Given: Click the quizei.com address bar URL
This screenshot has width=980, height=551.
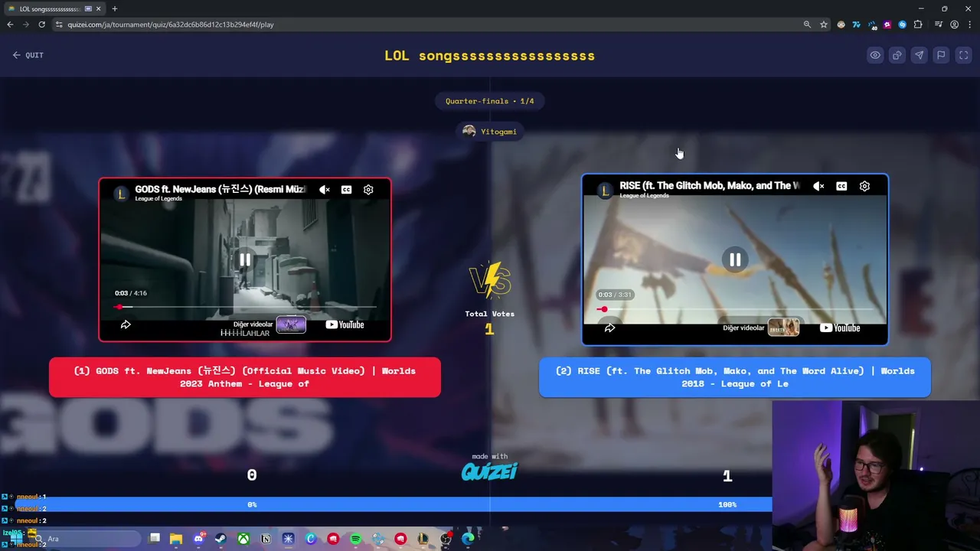Looking at the screenshot, I should coord(171,24).
